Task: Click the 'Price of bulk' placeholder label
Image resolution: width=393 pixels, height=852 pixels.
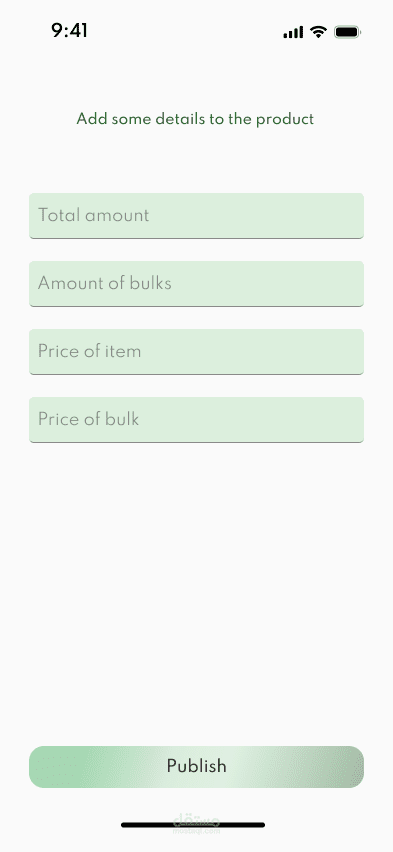Action: 89,419
